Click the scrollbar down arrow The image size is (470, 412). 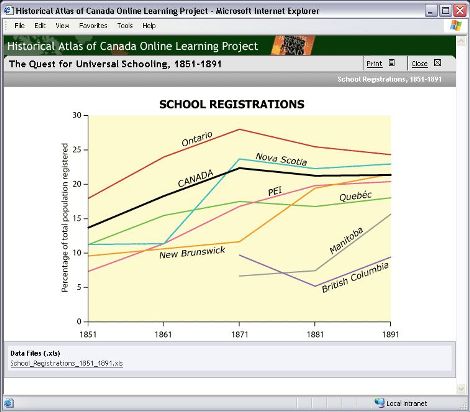tap(461, 388)
